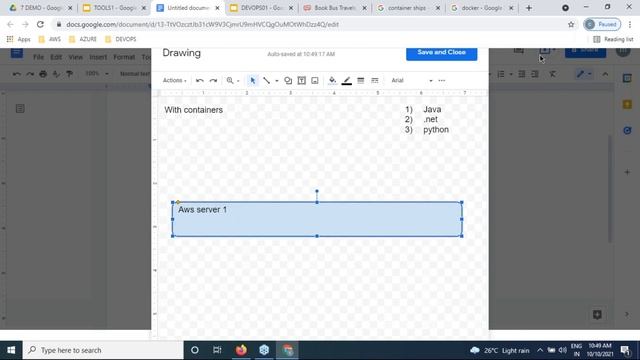The image size is (640, 360).
Task: Open the DEVOPS bookmarks folder
Action: pos(120,39)
